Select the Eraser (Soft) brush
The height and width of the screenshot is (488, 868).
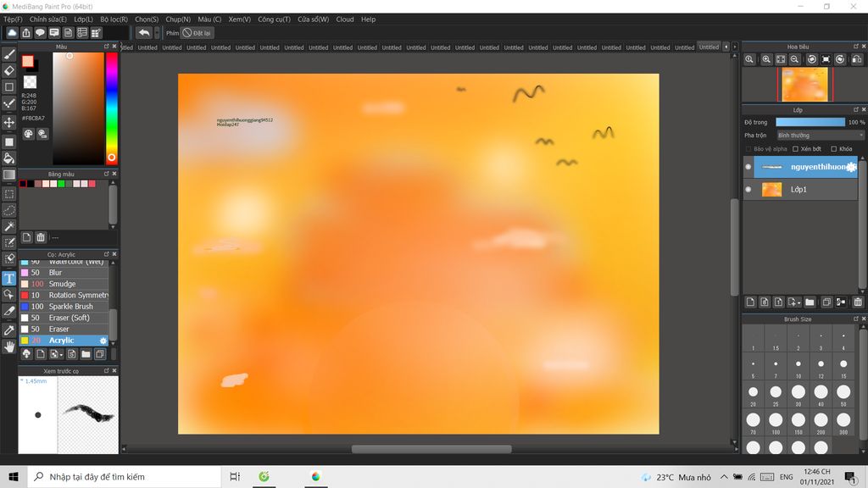tap(64, 318)
